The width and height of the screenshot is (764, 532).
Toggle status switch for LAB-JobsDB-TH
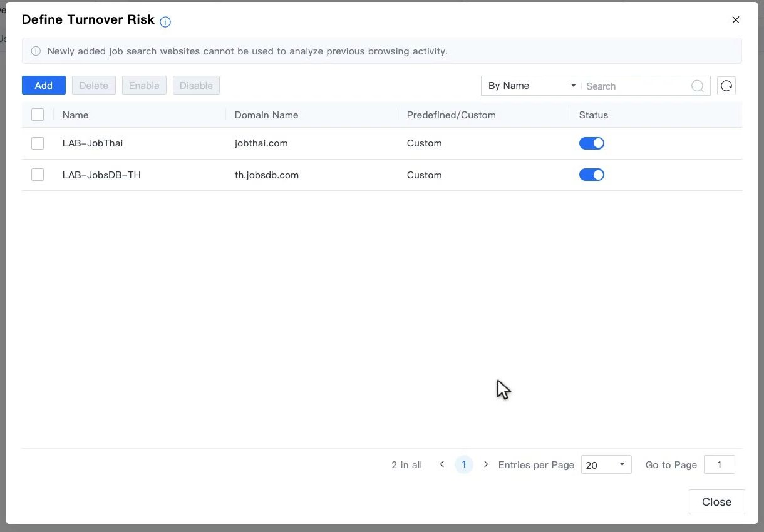[592, 175]
